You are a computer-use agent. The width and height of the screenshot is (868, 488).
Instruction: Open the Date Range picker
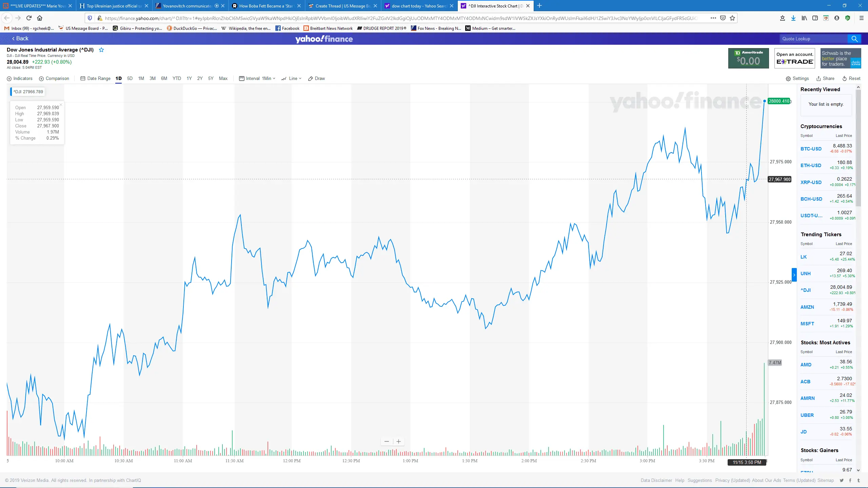pos(95,79)
